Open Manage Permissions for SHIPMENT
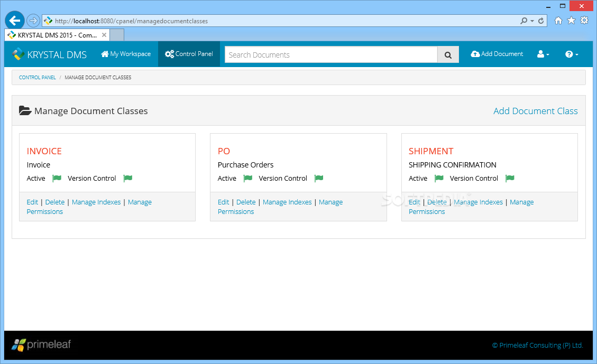597x364 pixels. (471, 207)
